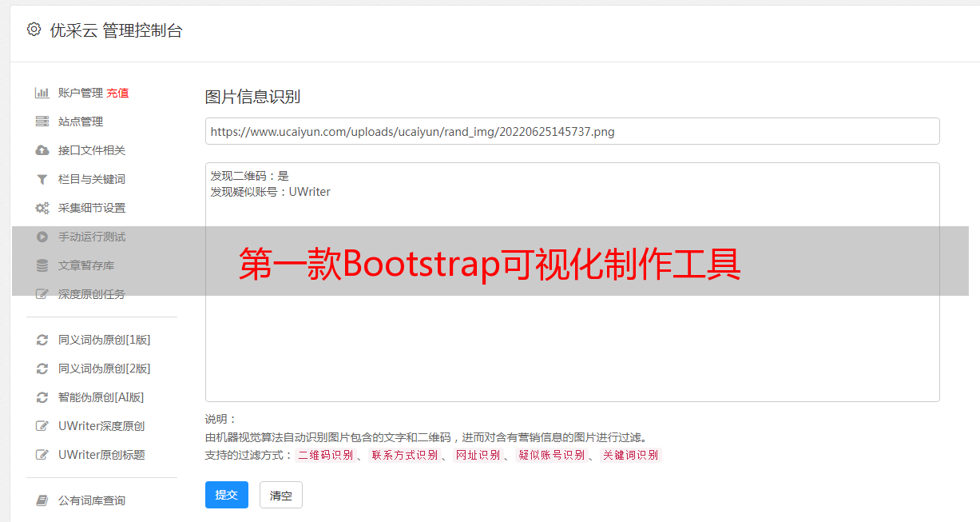980x522 pixels.
Task: Click the 优采云 管理控制台 title
Action: (x=117, y=30)
